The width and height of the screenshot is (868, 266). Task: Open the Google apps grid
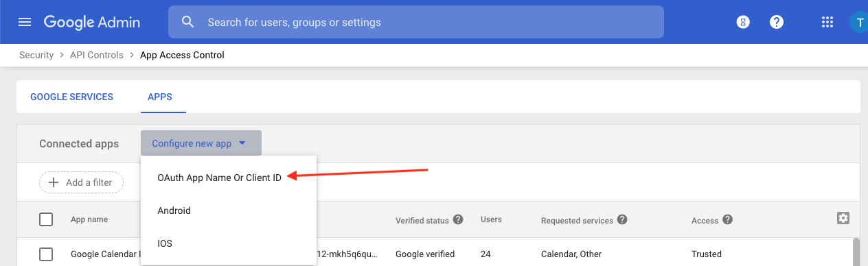coord(827,22)
